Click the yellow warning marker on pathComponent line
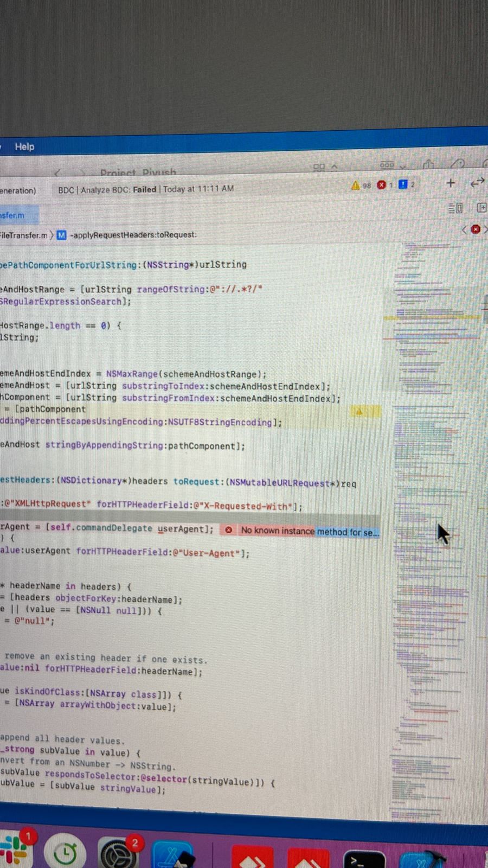The height and width of the screenshot is (868, 488). pos(358,412)
